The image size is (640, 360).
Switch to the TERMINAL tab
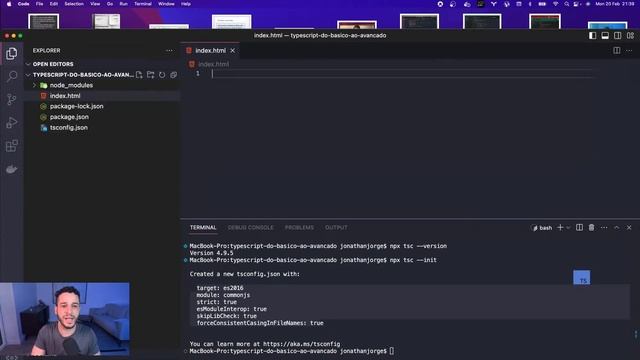pos(203,228)
